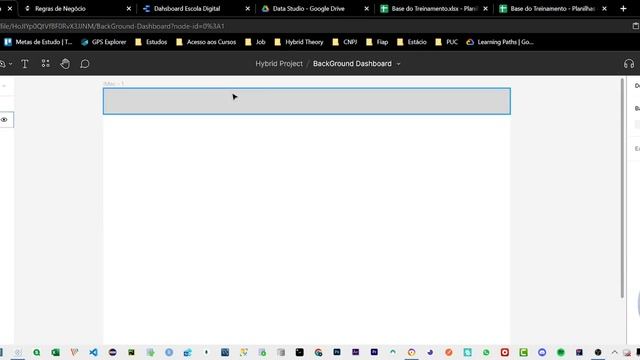Open the green Q taskbar icon
640x360 pixels.
point(37,352)
